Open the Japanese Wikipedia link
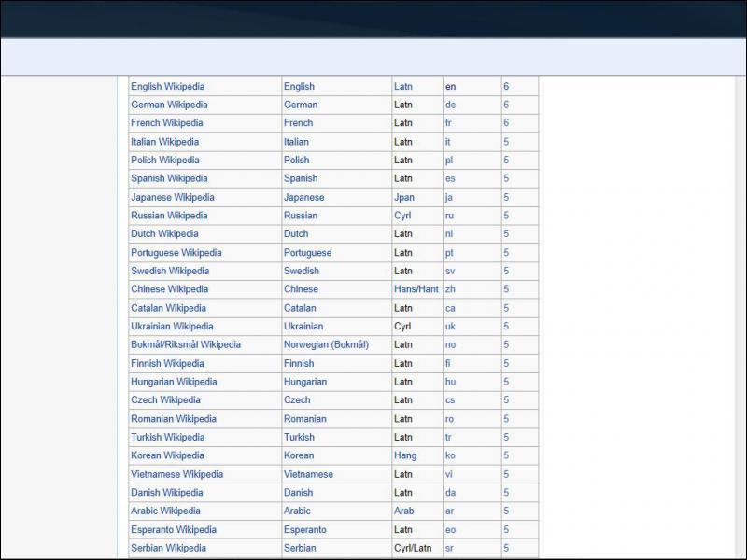747x560 pixels. (x=173, y=197)
